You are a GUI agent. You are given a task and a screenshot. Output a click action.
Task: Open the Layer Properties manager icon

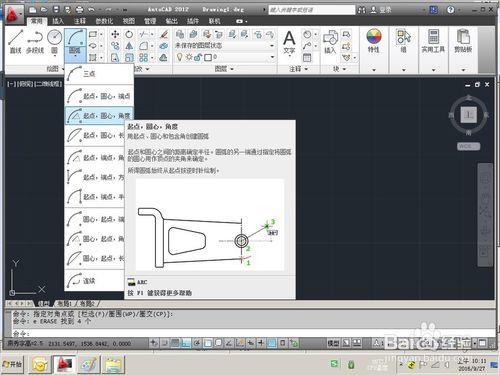pos(180,34)
